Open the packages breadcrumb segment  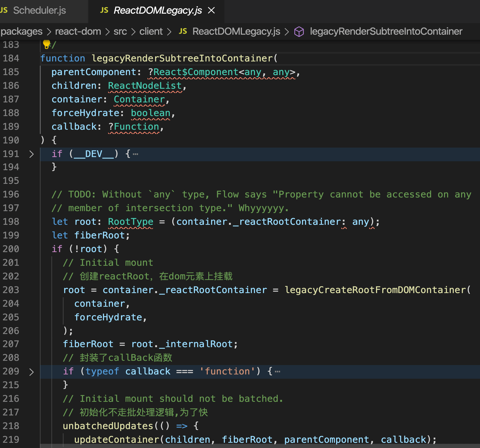(22, 31)
